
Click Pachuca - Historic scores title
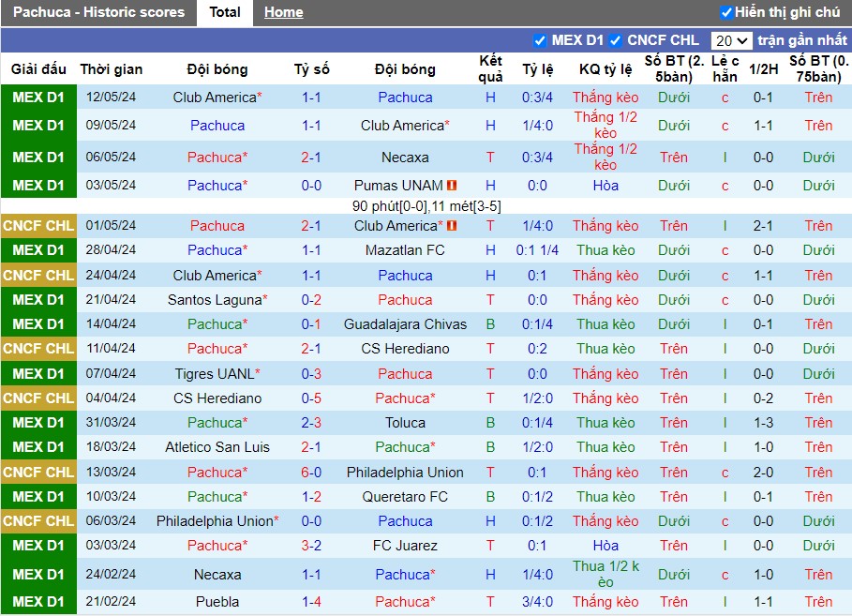(x=99, y=12)
